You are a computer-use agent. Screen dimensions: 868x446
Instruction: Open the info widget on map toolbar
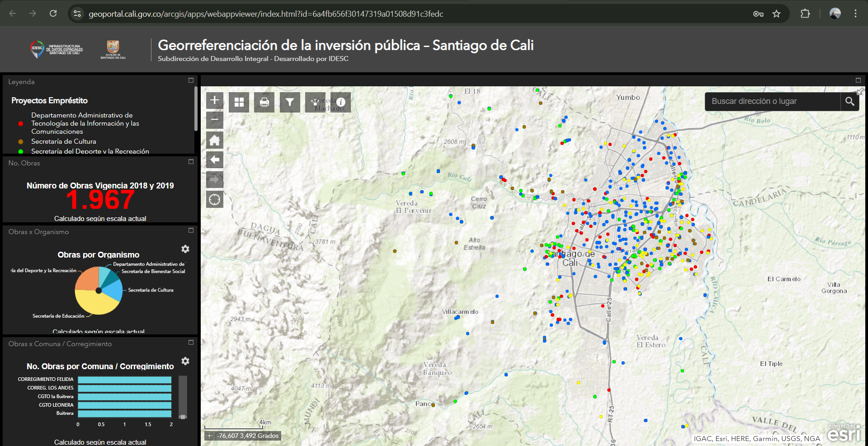point(341,102)
